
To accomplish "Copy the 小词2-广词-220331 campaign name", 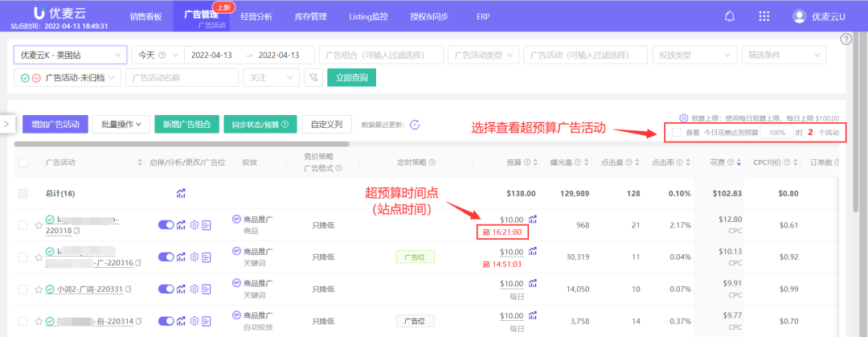I will [x=129, y=290].
